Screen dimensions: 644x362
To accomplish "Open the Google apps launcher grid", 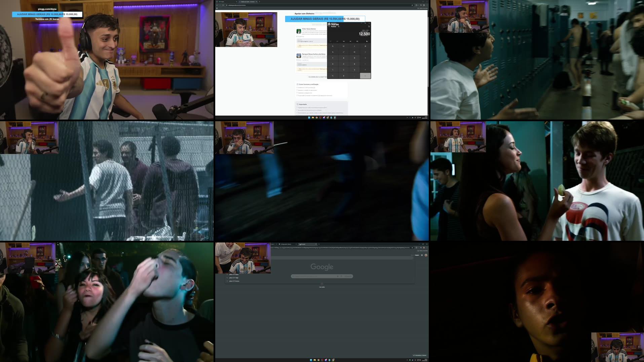I will pyautogui.click(x=422, y=255).
